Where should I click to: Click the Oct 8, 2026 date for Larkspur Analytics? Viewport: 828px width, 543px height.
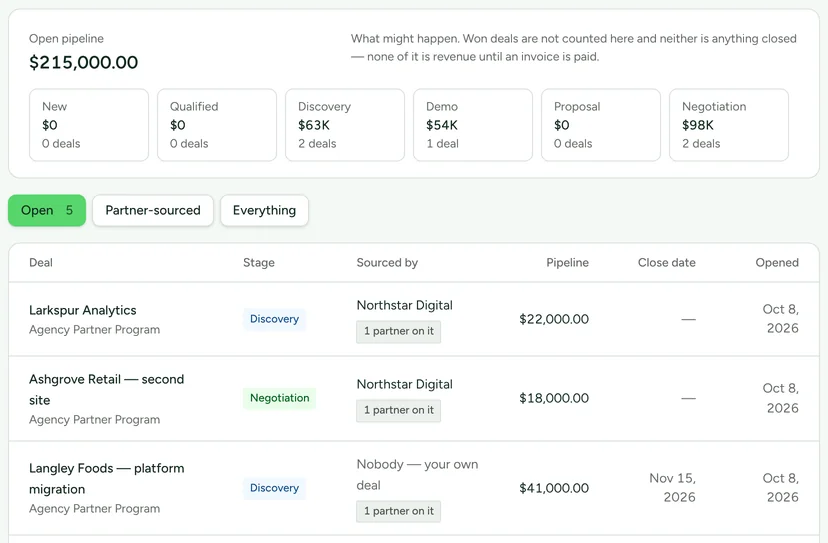pyautogui.click(x=780, y=319)
